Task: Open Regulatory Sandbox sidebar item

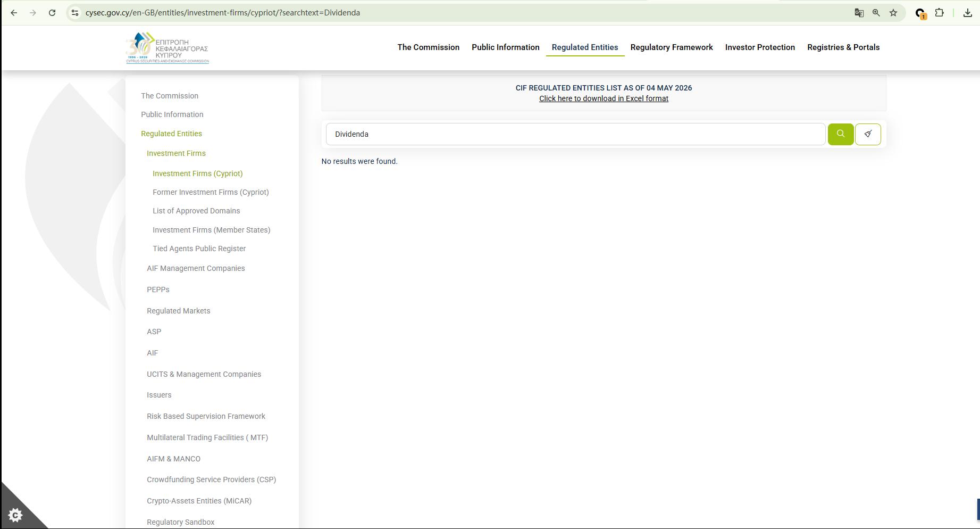Action: [181, 522]
